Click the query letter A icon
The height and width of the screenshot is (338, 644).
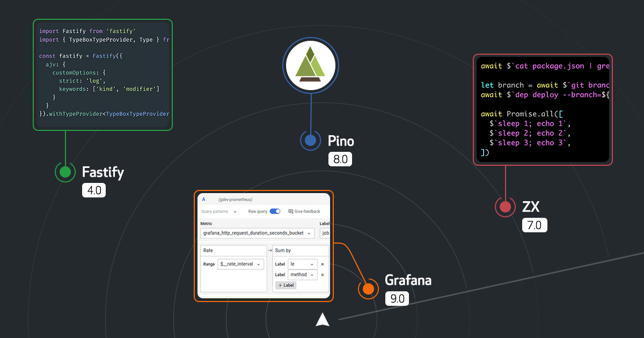[203, 199]
